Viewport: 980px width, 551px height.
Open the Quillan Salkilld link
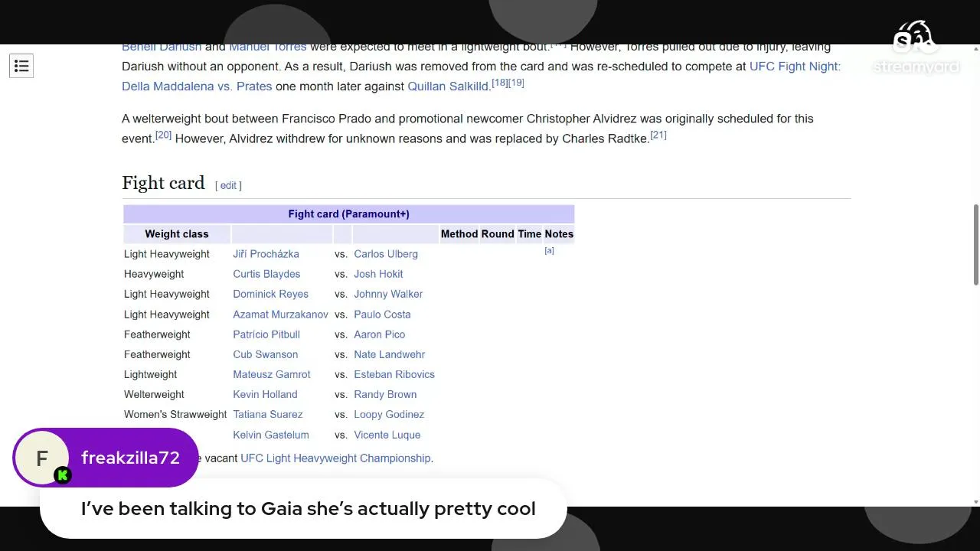pos(448,86)
